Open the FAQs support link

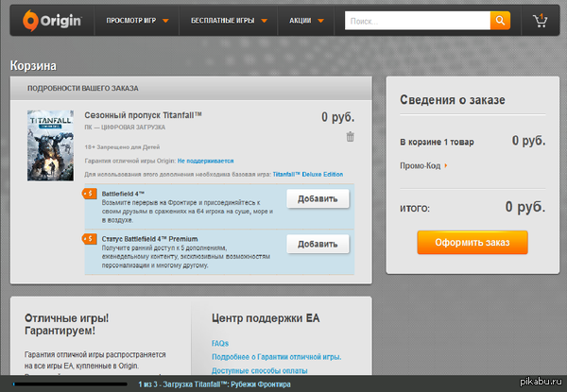(x=219, y=343)
